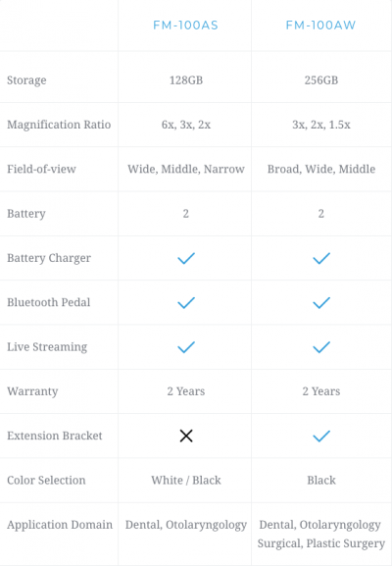The image size is (392, 566).
Task: Open the FM-100AS model heading link
Action: (186, 26)
